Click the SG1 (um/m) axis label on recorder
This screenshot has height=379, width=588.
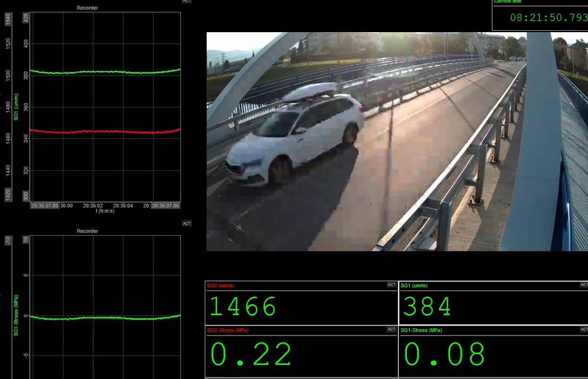(x=16, y=106)
